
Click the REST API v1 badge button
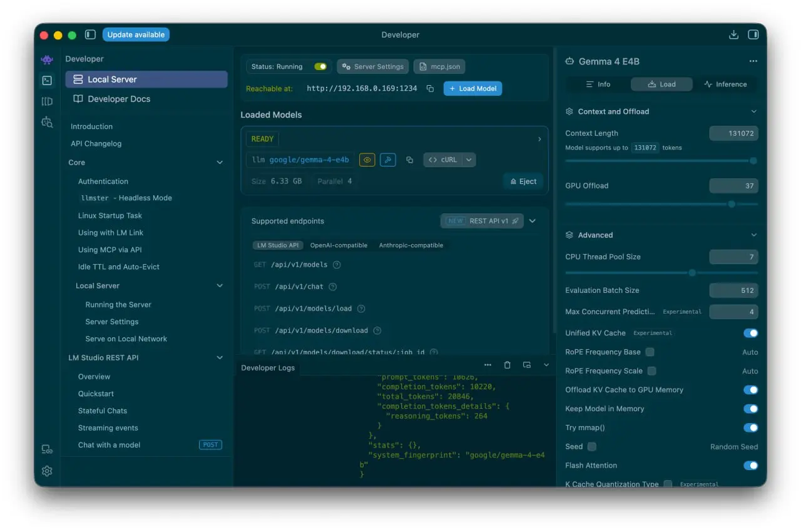coord(482,221)
